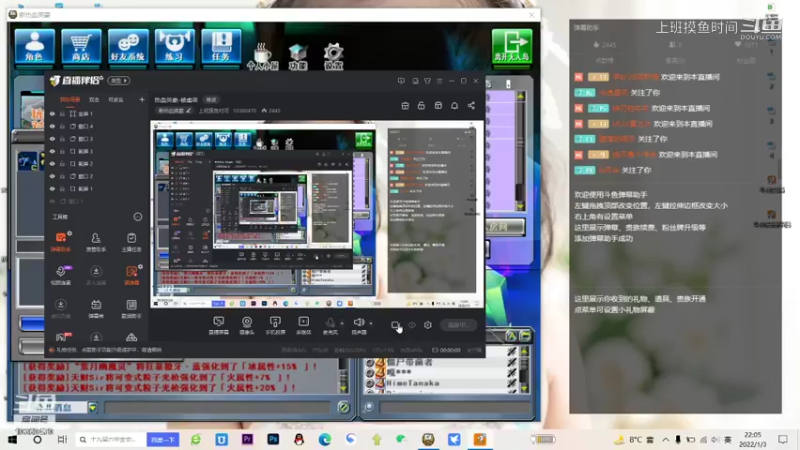The width and height of the screenshot is (800, 450).
Task: Click scroll-down arrow in game player list
Action: 524,389
